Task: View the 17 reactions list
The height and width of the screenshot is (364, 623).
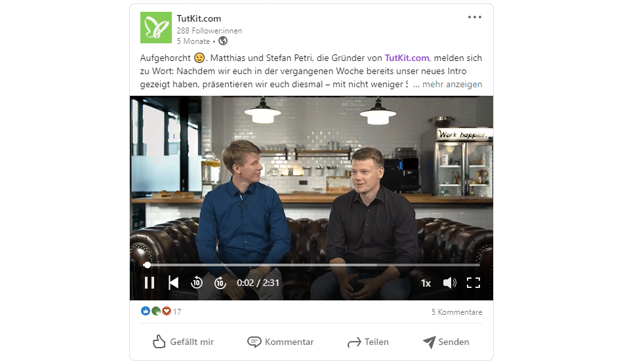Action: 161,312
